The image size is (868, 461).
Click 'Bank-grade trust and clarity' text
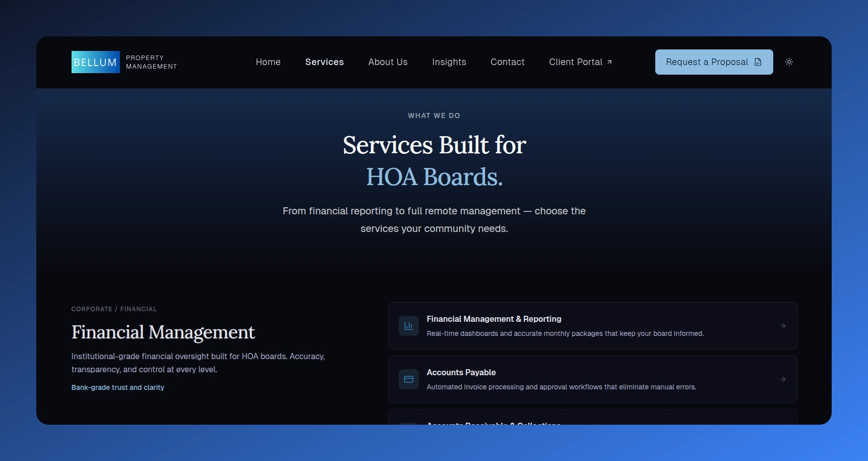(118, 387)
